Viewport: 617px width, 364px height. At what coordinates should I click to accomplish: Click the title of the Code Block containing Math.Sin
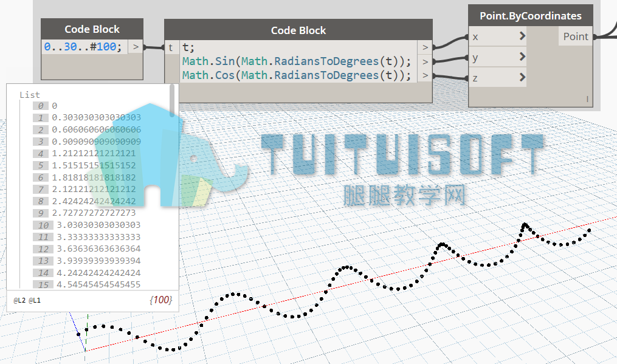pyautogui.click(x=298, y=30)
